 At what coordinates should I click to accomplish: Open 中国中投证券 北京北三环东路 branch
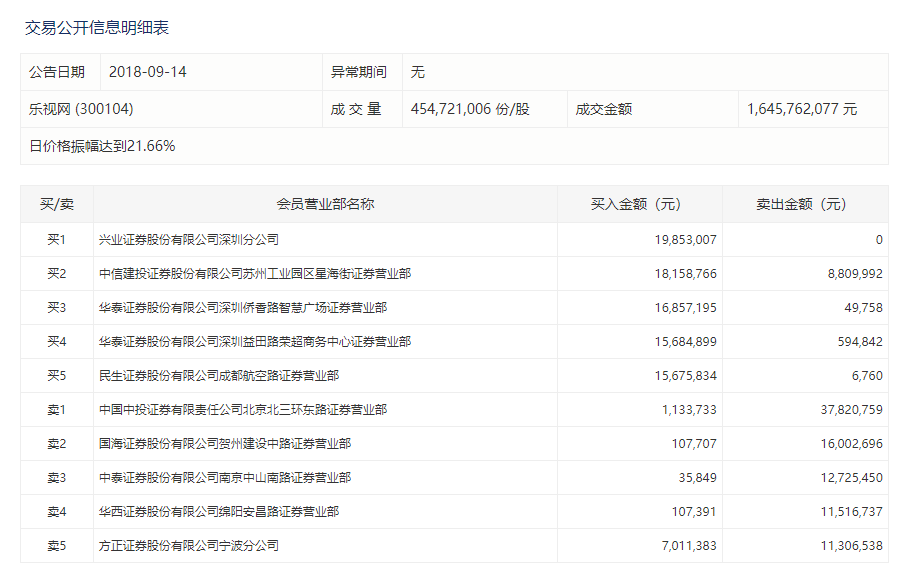pos(242,410)
